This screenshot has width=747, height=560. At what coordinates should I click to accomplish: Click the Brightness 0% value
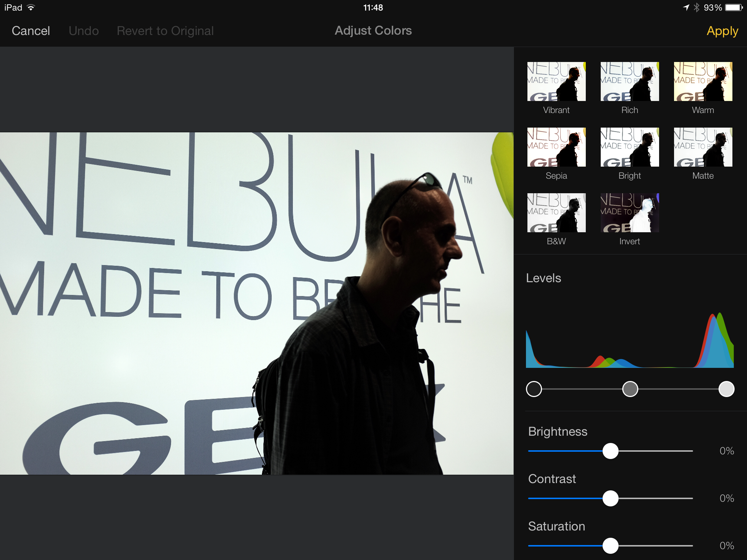pos(727,451)
